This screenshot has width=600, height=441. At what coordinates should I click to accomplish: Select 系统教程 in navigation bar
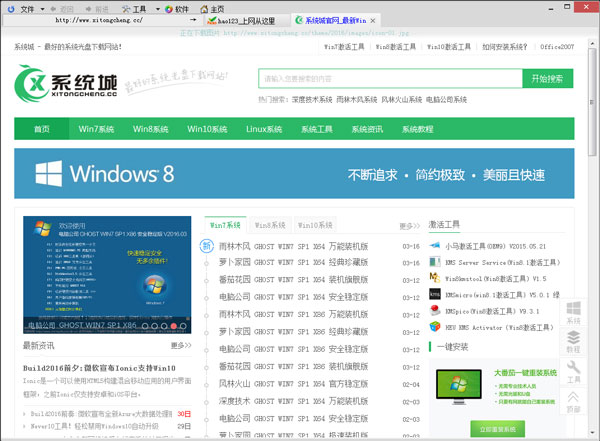pyautogui.click(x=417, y=129)
